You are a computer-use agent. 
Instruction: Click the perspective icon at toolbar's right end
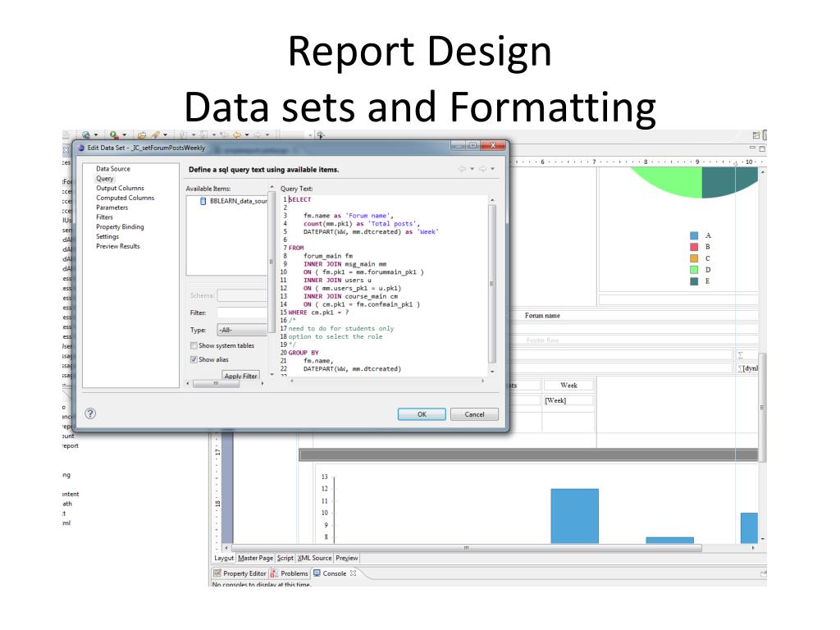click(x=756, y=135)
